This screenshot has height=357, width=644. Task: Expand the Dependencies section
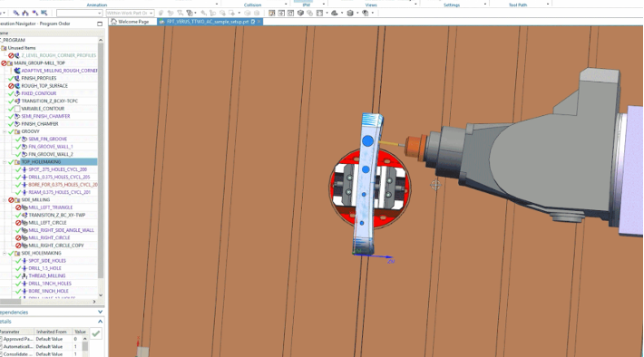[100, 313]
